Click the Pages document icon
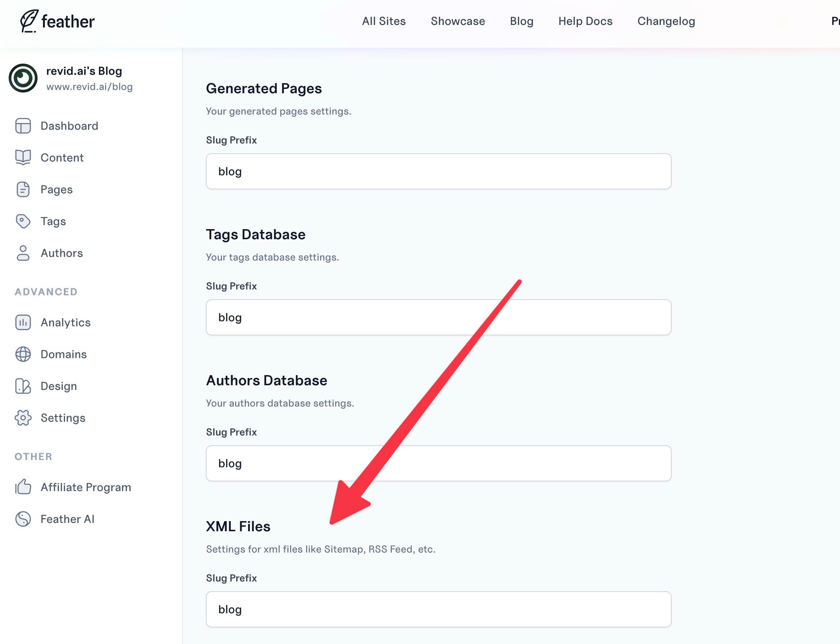Viewport: 840px width, 644px height. (23, 189)
